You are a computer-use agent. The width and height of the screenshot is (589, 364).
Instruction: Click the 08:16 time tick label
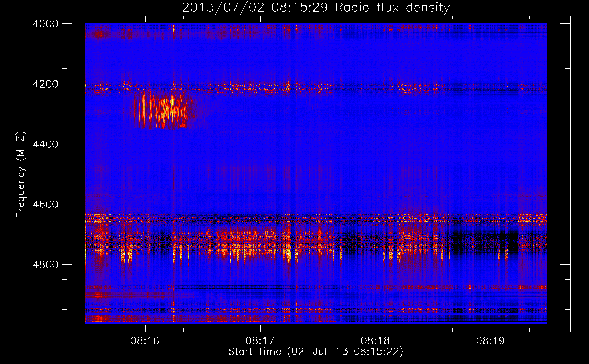[145, 341]
